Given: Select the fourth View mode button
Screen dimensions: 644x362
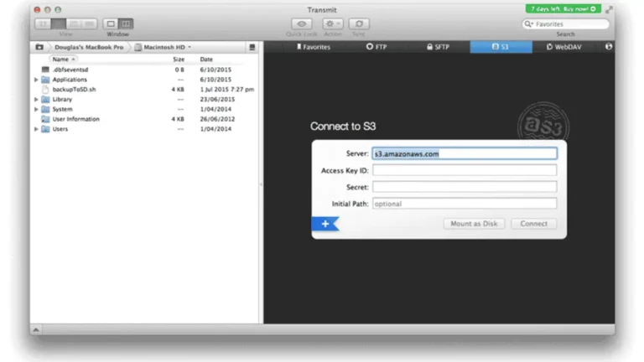Looking at the screenshot, I should (x=90, y=23).
